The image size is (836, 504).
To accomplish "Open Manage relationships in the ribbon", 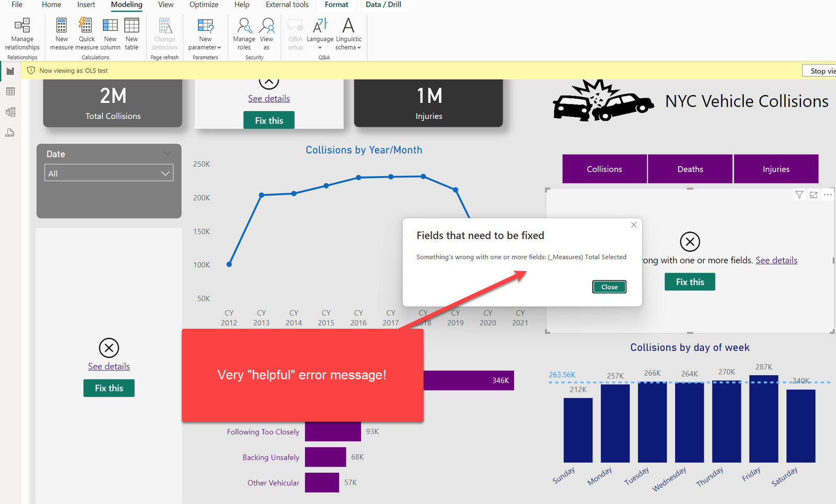I will (x=22, y=34).
